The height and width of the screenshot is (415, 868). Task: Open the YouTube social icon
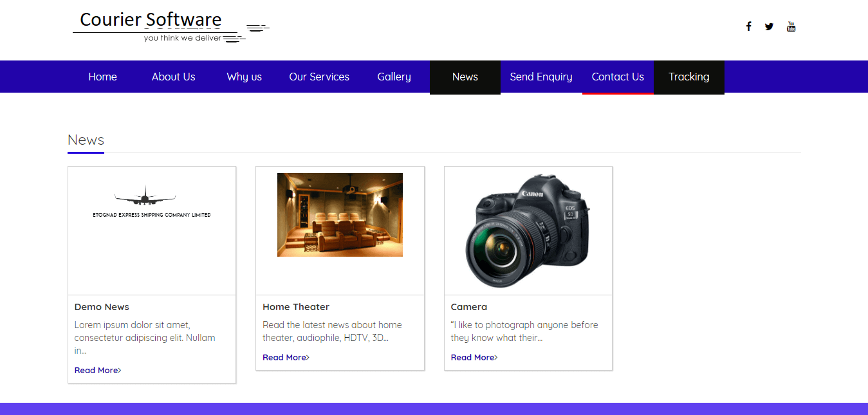pos(791,26)
